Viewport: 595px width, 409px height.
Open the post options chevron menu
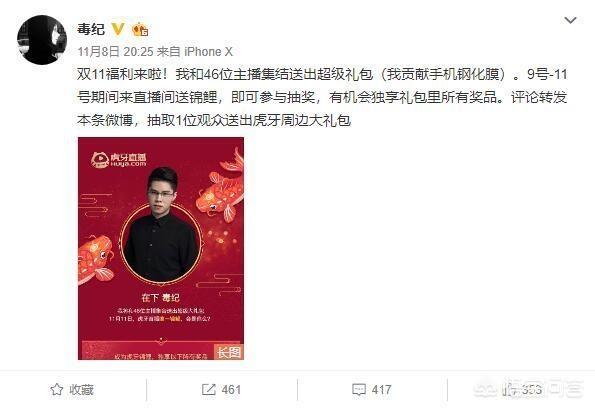(570, 20)
